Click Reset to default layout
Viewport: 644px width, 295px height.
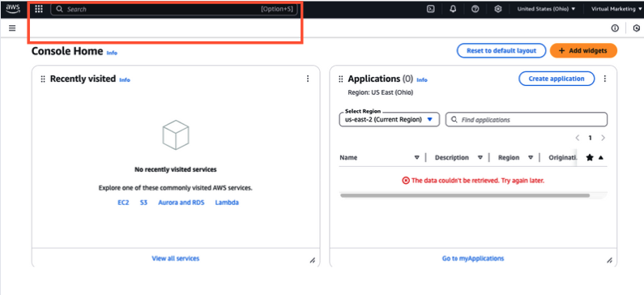coord(501,51)
